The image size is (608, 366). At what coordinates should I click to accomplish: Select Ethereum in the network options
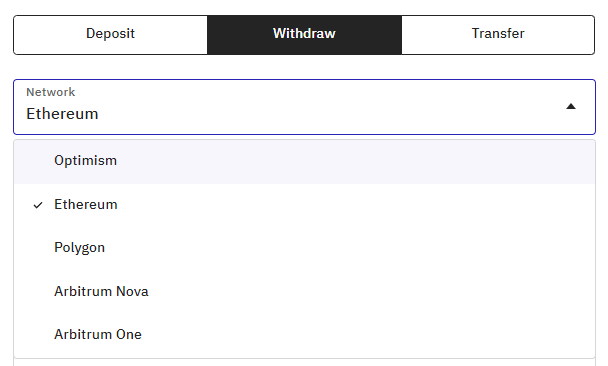point(304,205)
